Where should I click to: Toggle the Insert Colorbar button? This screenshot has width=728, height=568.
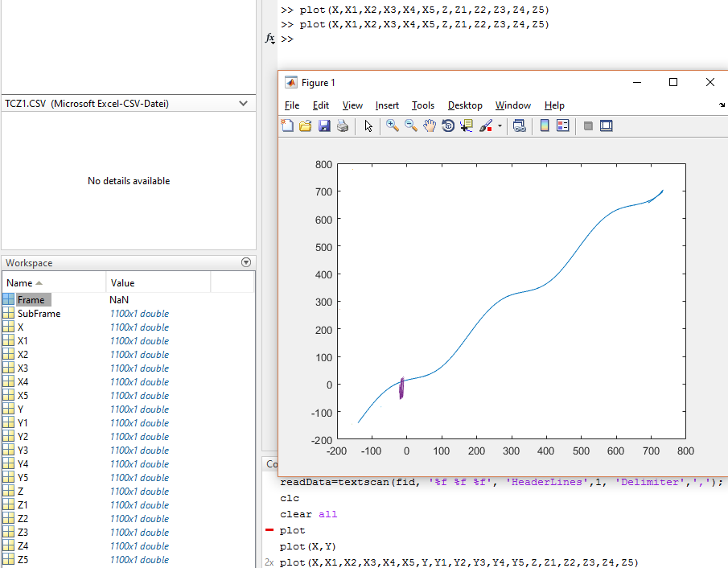point(545,126)
